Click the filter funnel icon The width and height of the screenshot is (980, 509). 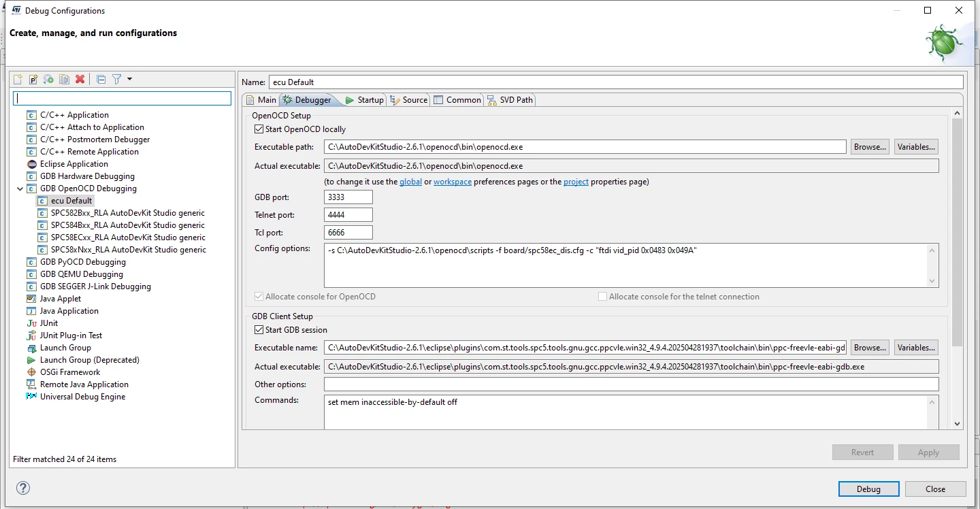click(116, 79)
